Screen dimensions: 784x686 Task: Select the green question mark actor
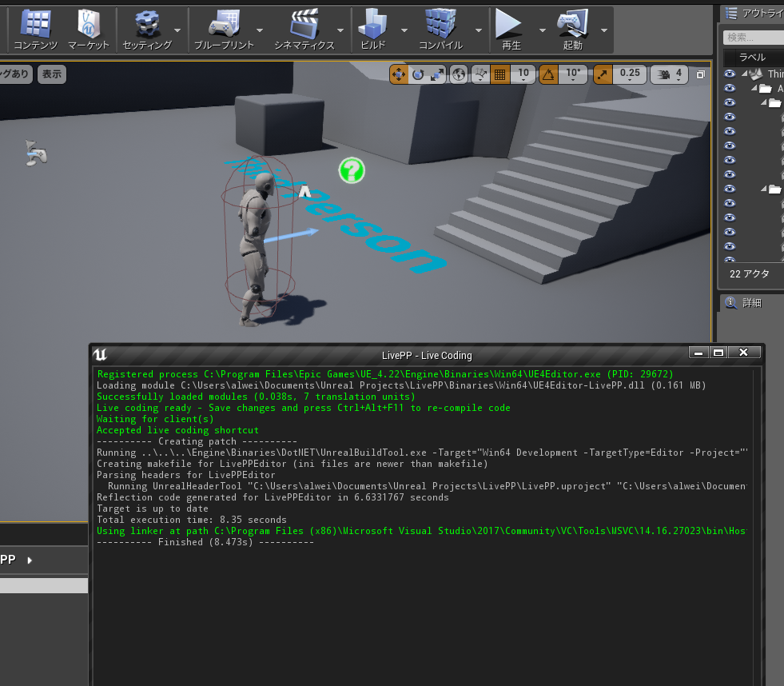click(x=352, y=170)
